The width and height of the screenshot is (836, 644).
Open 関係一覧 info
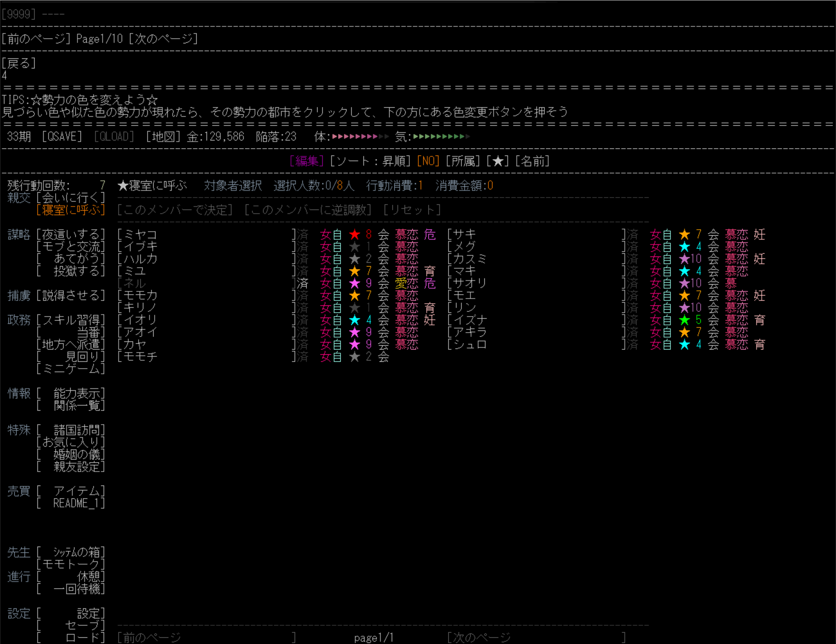pos(71,405)
